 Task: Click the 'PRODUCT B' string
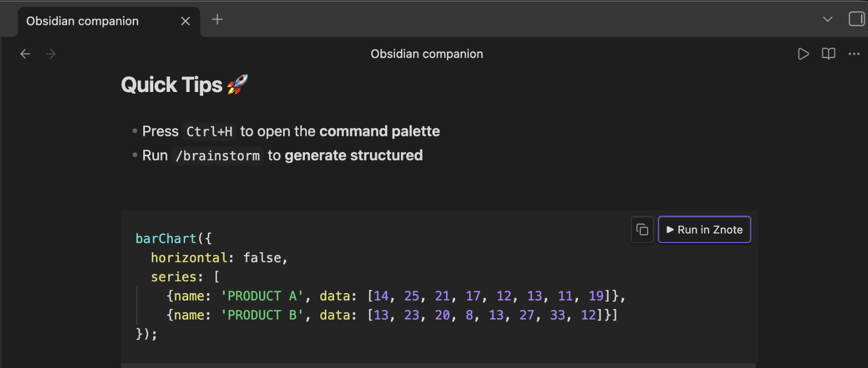[262, 315]
